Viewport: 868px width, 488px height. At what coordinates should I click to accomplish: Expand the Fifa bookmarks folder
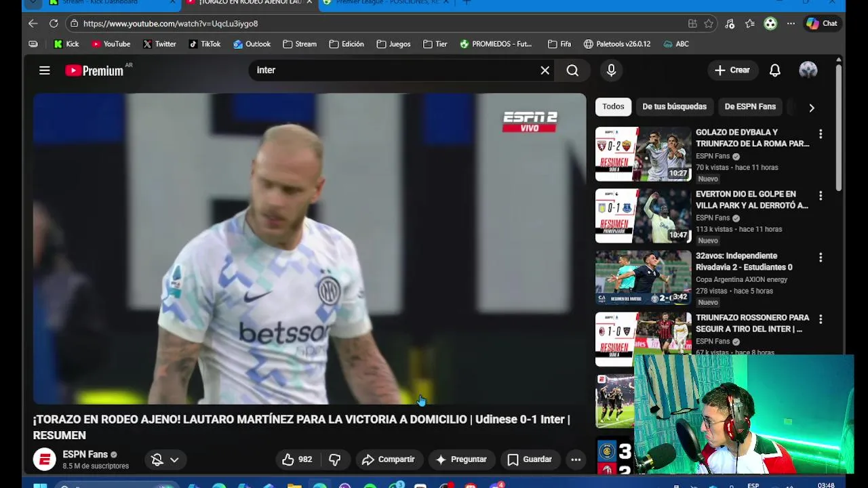559,44
